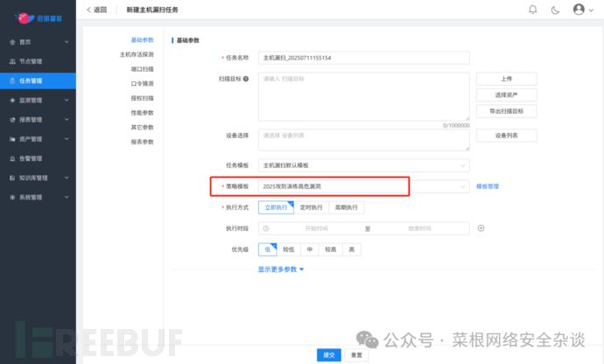
Task: Open user account dropdown chevron
Action: pos(591,10)
